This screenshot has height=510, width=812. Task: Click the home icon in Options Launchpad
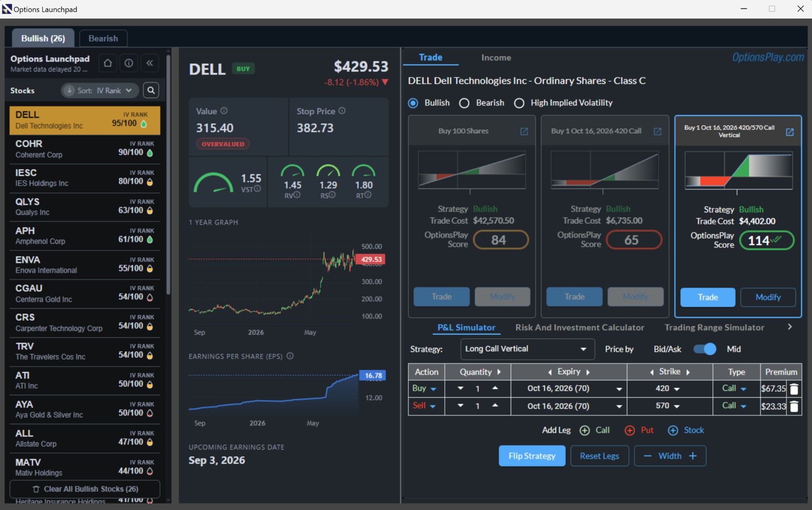107,63
